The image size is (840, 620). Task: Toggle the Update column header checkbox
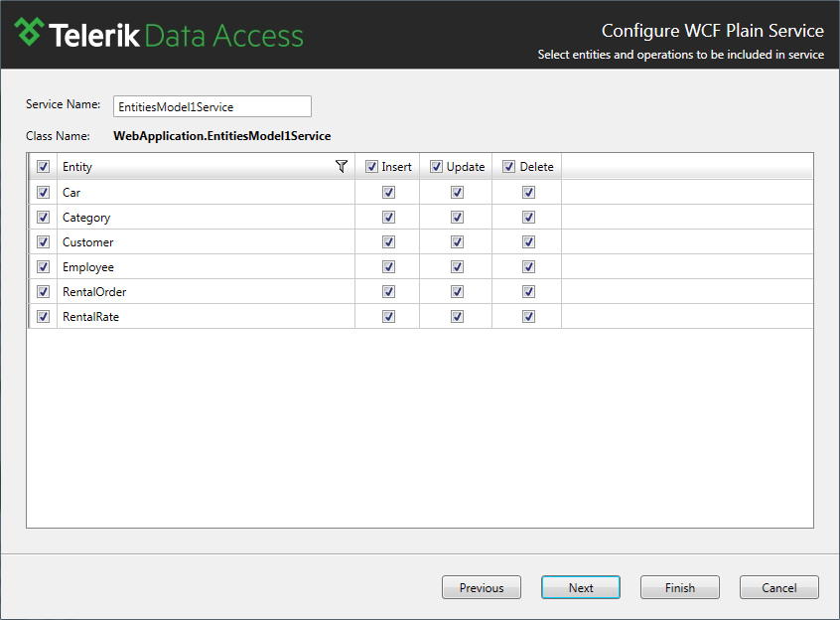pos(437,167)
